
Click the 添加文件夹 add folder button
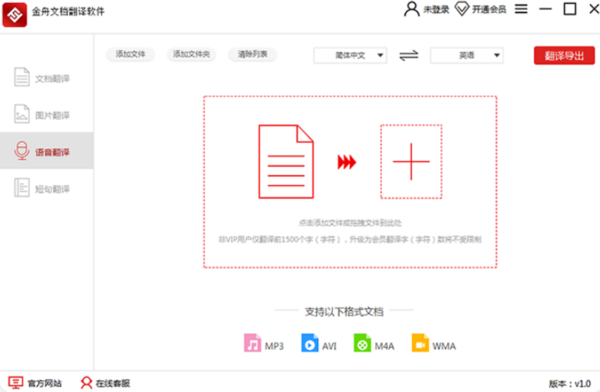191,54
